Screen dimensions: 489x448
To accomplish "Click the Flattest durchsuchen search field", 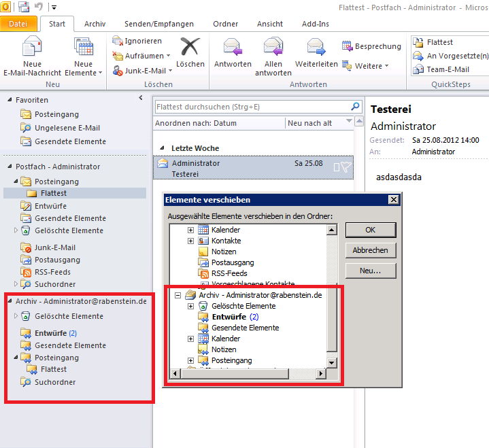I will click(252, 107).
